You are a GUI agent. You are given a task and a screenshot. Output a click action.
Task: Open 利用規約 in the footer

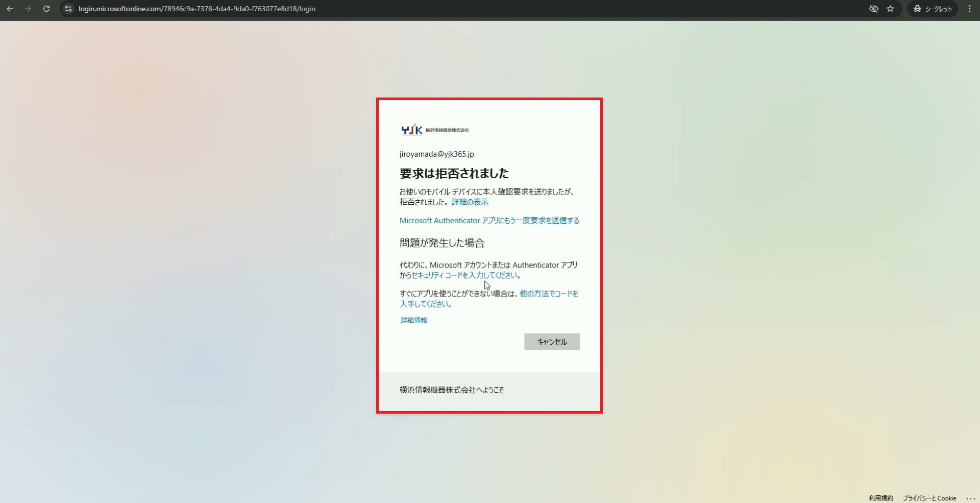pyautogui.click(x=880, y=498)
